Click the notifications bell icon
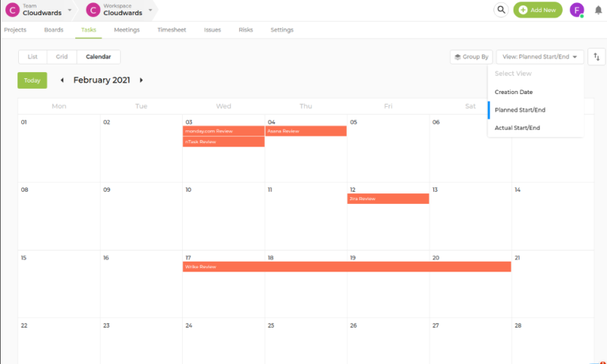This screenshot has height=364, width=607. (x=598, y=10)
